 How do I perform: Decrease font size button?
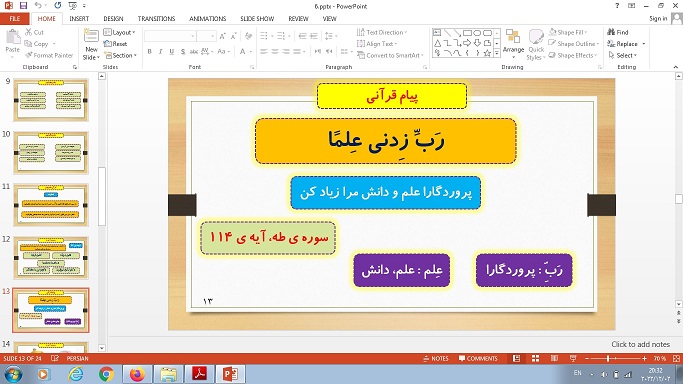(x=233, y=36)
